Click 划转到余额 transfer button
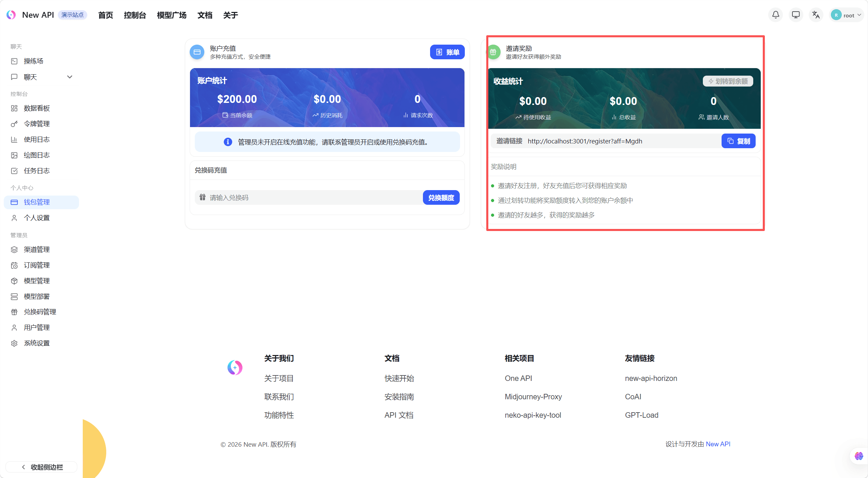Screen dimensions: 868x478 (727, 81)
